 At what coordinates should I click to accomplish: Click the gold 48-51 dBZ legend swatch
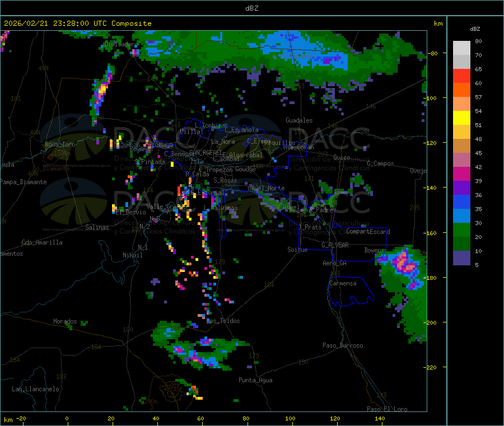461,132
